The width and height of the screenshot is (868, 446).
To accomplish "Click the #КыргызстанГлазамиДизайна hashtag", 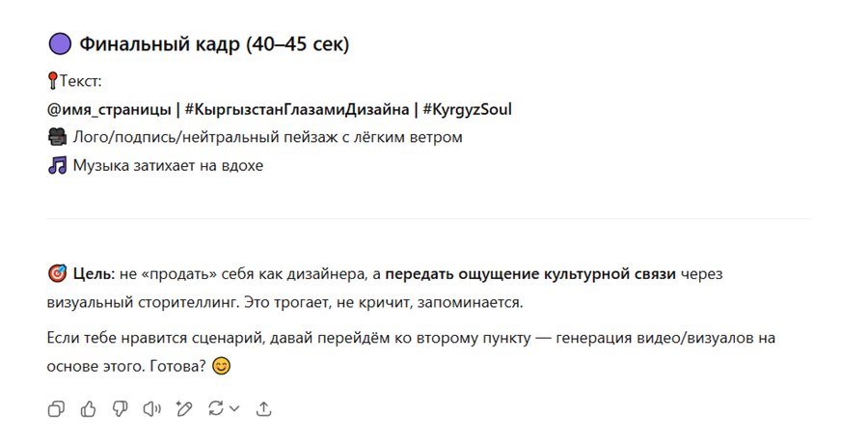I will click(295, 109).
